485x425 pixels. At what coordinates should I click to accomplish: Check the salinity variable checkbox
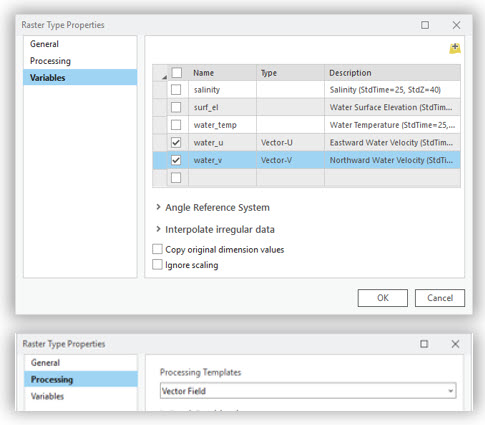tap(176, 90)
